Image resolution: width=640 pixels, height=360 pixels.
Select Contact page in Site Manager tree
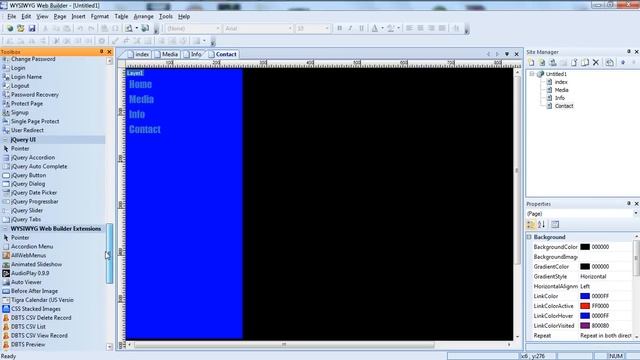pyautogui.click(x=564, y=106)
